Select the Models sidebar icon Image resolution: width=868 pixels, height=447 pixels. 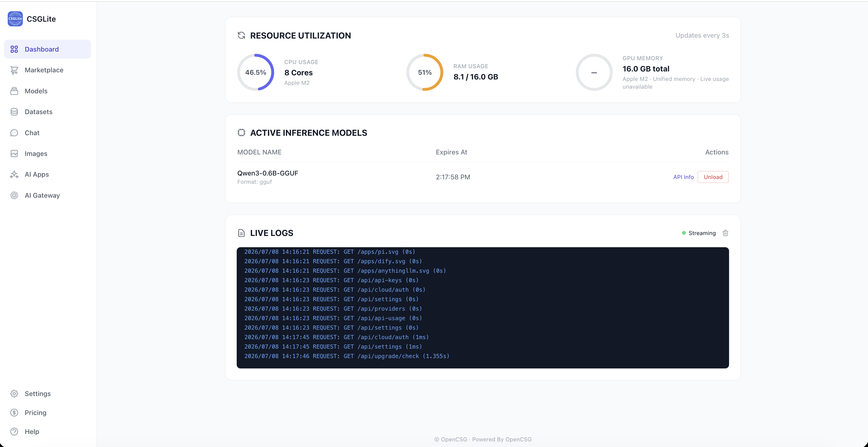pos(14,91)
